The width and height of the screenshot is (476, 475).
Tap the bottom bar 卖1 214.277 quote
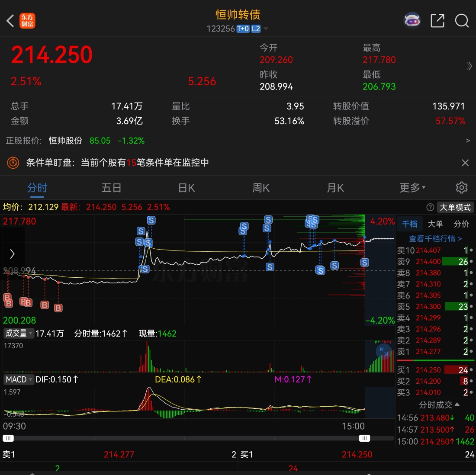(x=119, y=454)
